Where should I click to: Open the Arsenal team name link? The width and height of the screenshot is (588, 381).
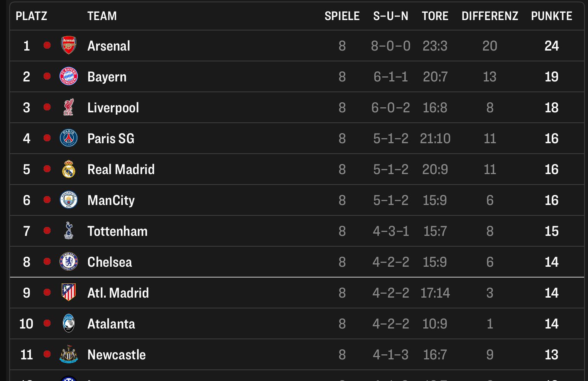(109, 46)
